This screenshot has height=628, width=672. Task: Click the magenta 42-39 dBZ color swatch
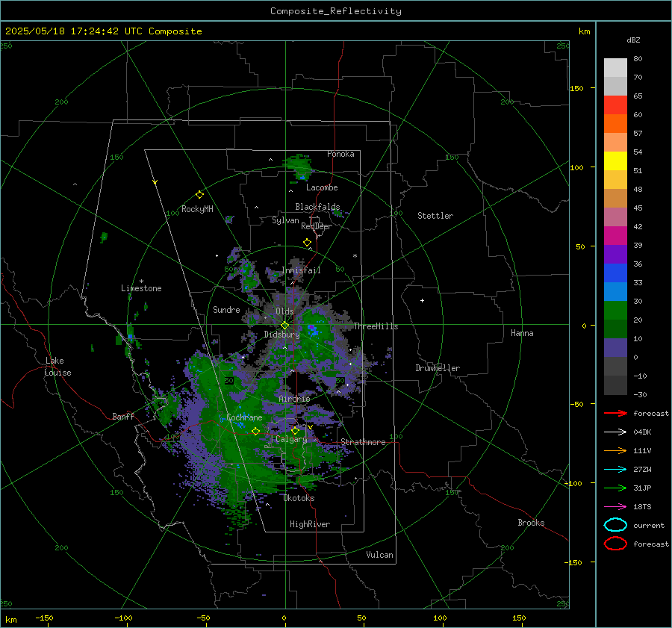615,236
